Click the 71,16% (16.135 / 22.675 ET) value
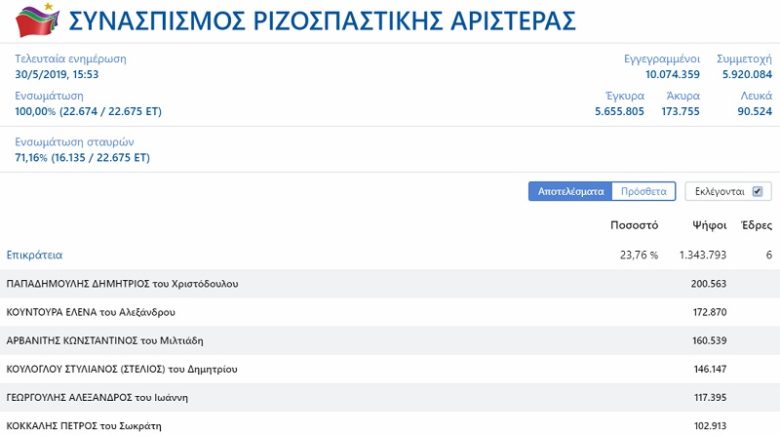Image resolution: width=780 pixels, height=435 pixels. click(82, 157)
